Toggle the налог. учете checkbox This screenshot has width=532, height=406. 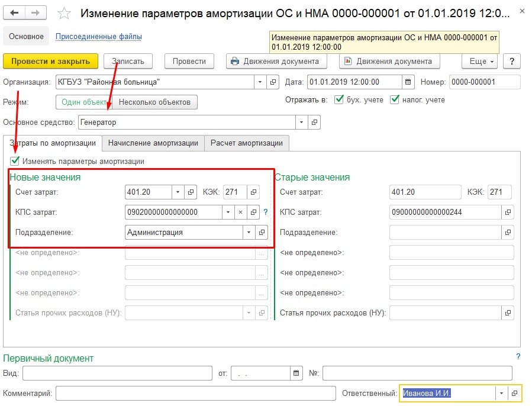pos(395,100)
